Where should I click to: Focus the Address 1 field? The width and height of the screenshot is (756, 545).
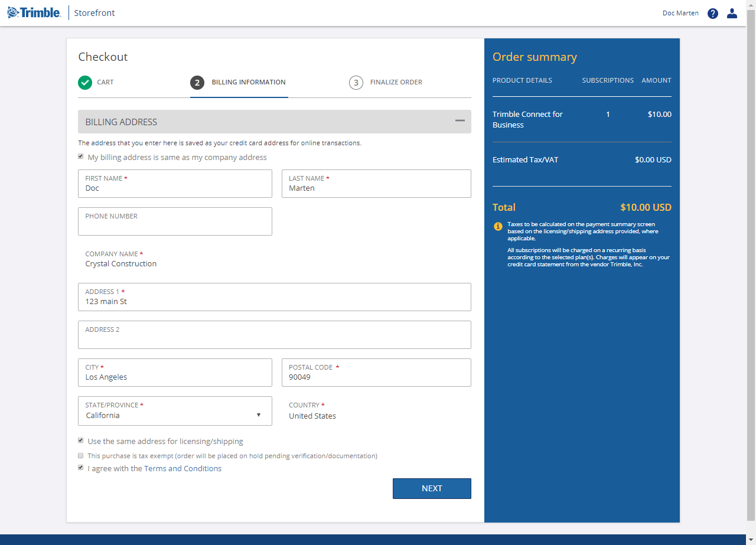[275, 297]
